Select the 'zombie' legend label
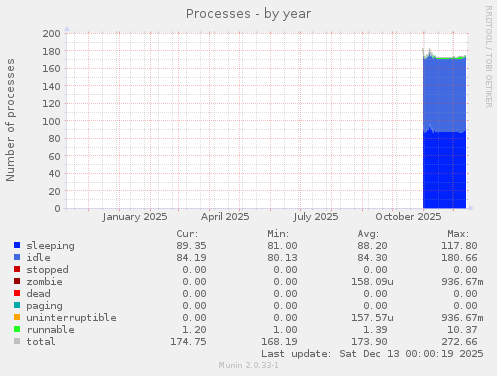Viewport: 497px width, 376px height. click(x=44, y=282)
